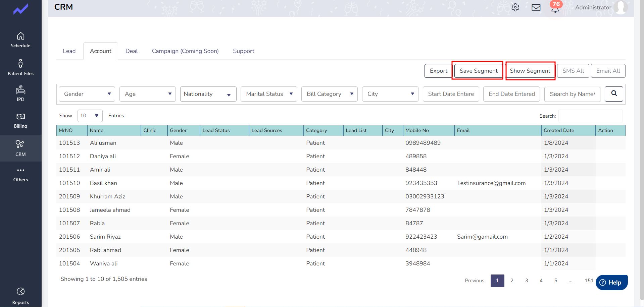
Task: View notifications bell with 76 badge
Action: coord(555,7)
